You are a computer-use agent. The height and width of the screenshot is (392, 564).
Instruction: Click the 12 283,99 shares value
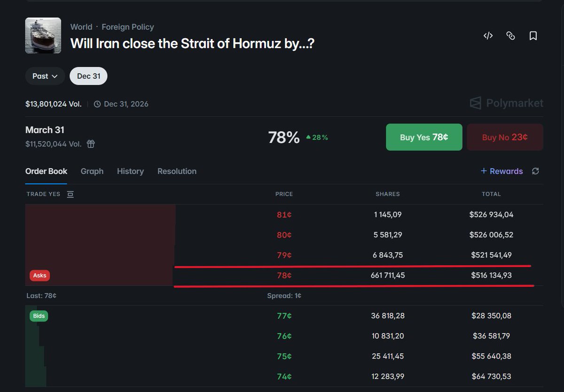pyautogui.click(x=388, y=376)
